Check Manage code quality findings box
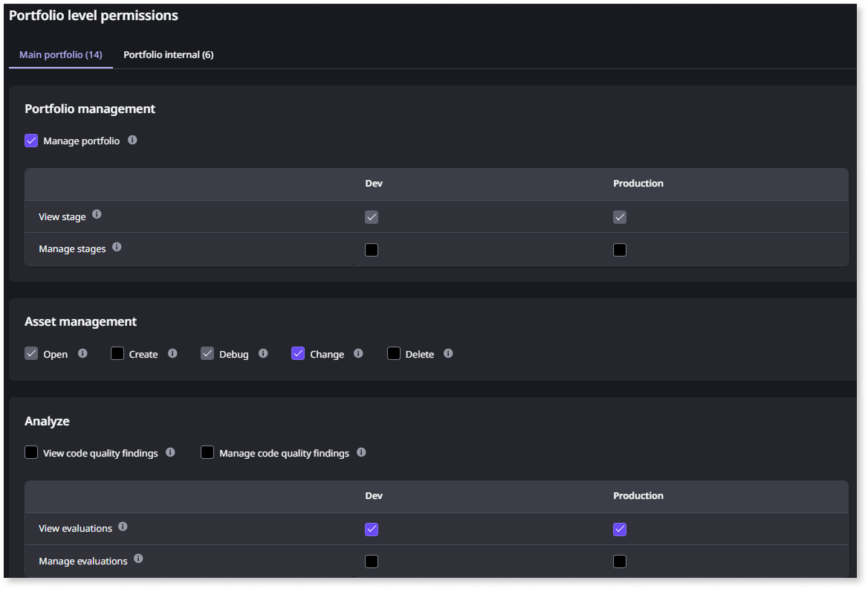This screenshot has width=868, height=589. (207, 453)
